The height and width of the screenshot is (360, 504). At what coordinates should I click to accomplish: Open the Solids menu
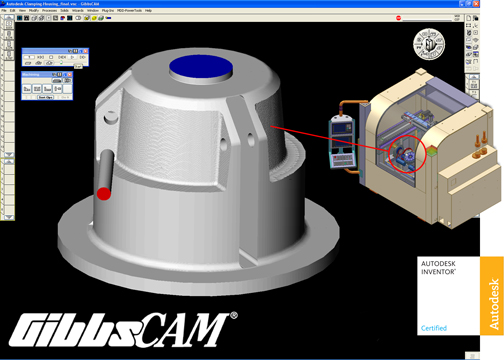click(64, 10)
